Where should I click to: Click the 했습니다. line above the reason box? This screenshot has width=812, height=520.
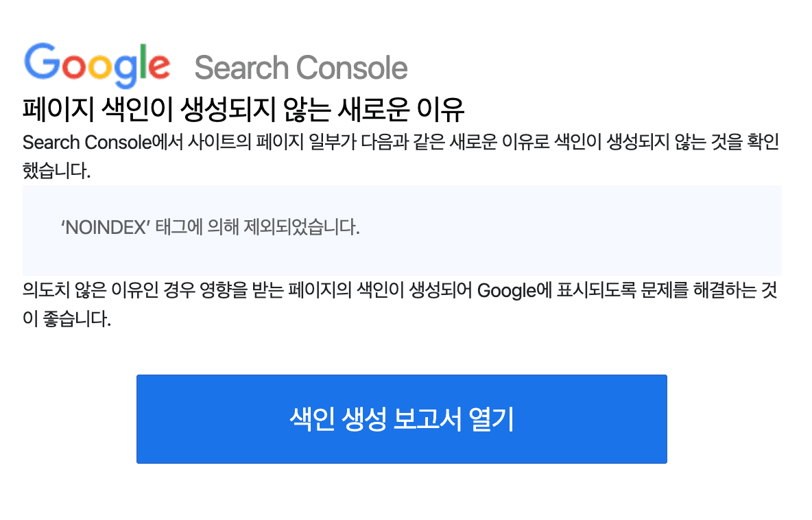pos(56,171)
